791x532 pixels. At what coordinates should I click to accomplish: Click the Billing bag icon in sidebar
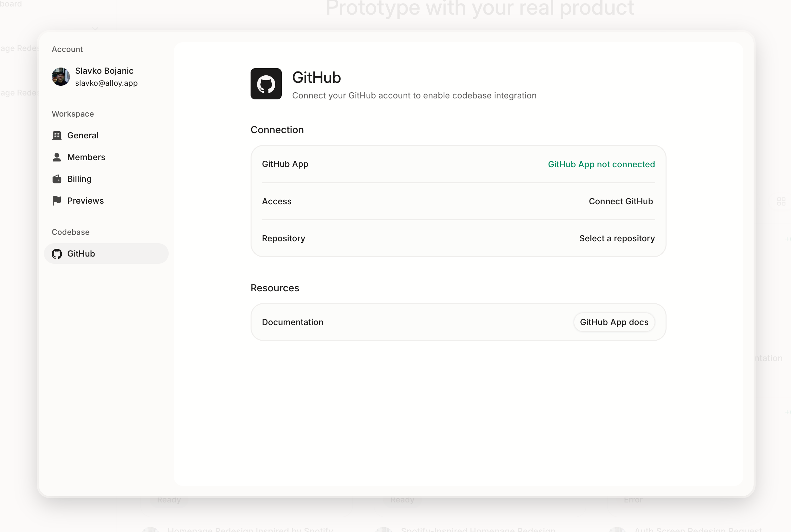pos(57,178)
